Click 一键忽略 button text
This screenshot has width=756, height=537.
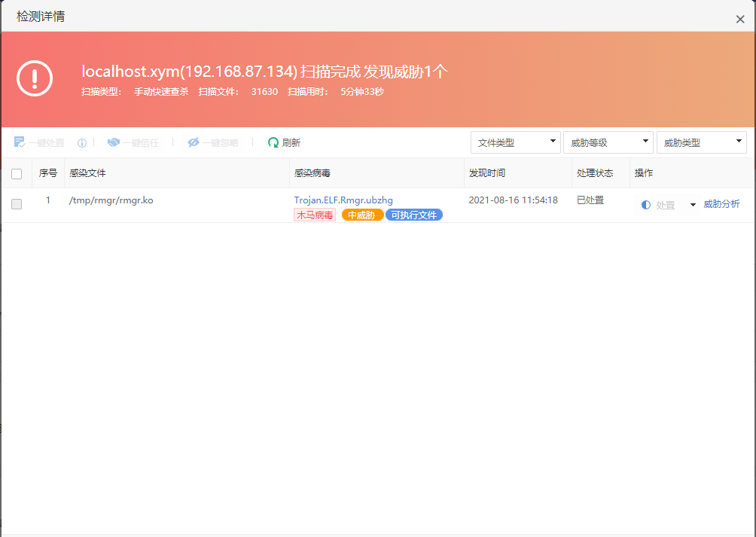coord(221,142)
